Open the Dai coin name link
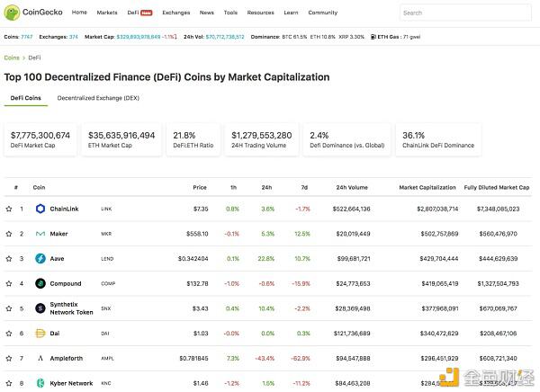 [x=55, y=334]
